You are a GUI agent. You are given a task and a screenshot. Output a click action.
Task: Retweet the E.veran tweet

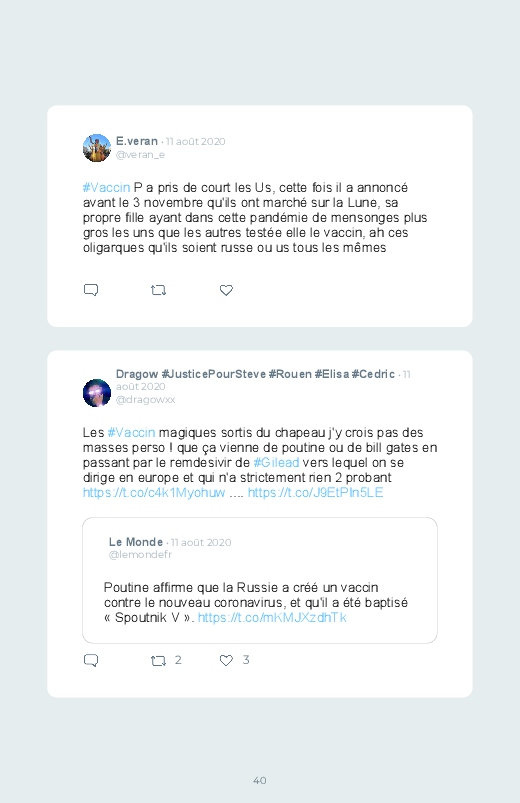(158, 290)
